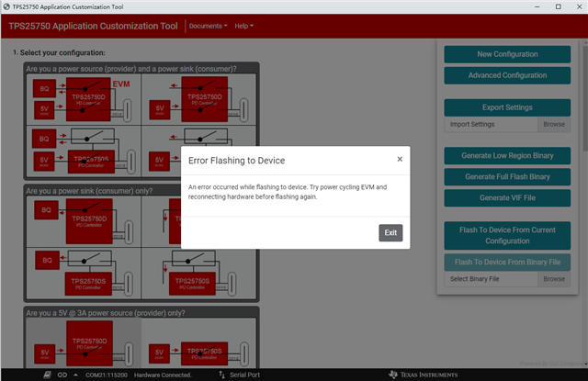588x381 pixels.
Task: Select TPS25750D BQ sink-only configuration
Action: [84, 221]
